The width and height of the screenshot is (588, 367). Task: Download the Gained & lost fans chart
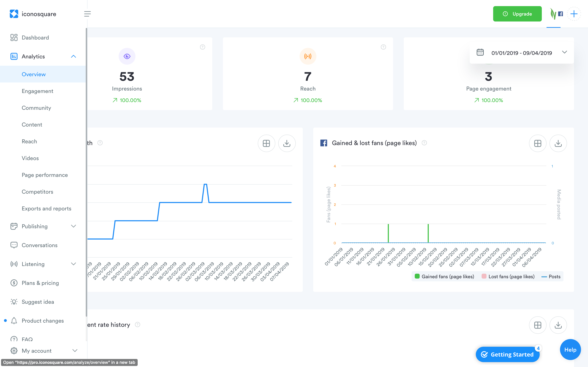558,143
